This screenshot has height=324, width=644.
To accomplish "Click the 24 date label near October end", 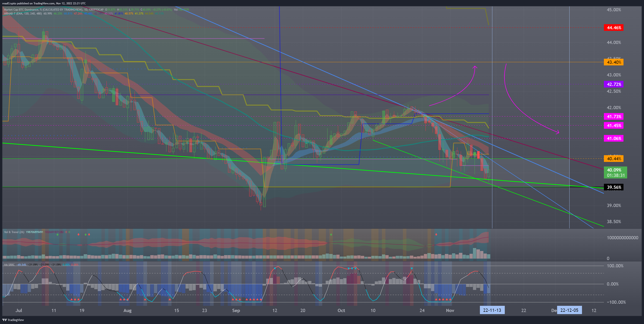I will pos(422,310).
